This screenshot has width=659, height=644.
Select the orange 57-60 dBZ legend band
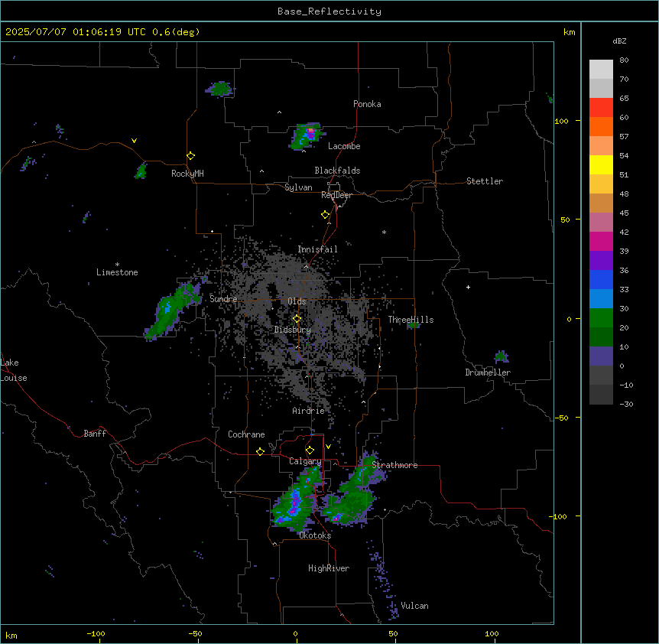601,126
